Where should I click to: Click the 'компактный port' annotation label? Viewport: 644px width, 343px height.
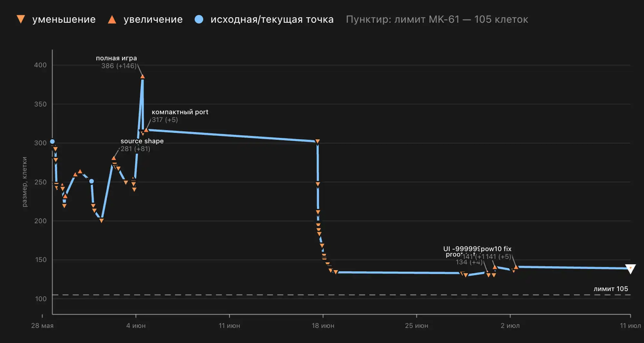click(180, 112)
